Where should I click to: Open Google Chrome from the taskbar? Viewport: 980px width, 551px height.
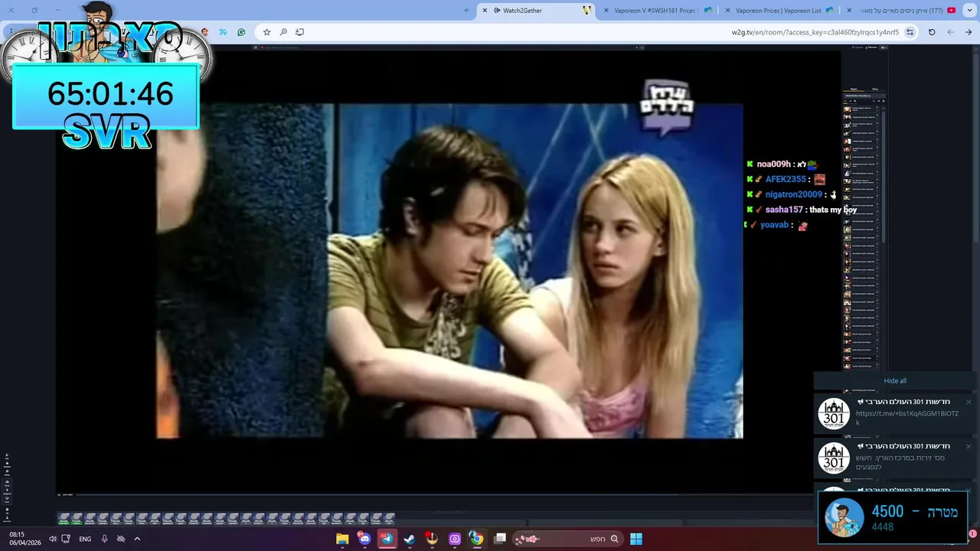[477, 539]
